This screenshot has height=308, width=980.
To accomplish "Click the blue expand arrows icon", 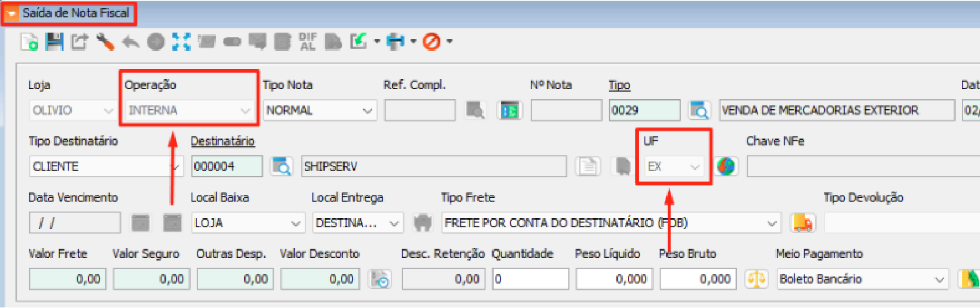I will coord(181,42).
